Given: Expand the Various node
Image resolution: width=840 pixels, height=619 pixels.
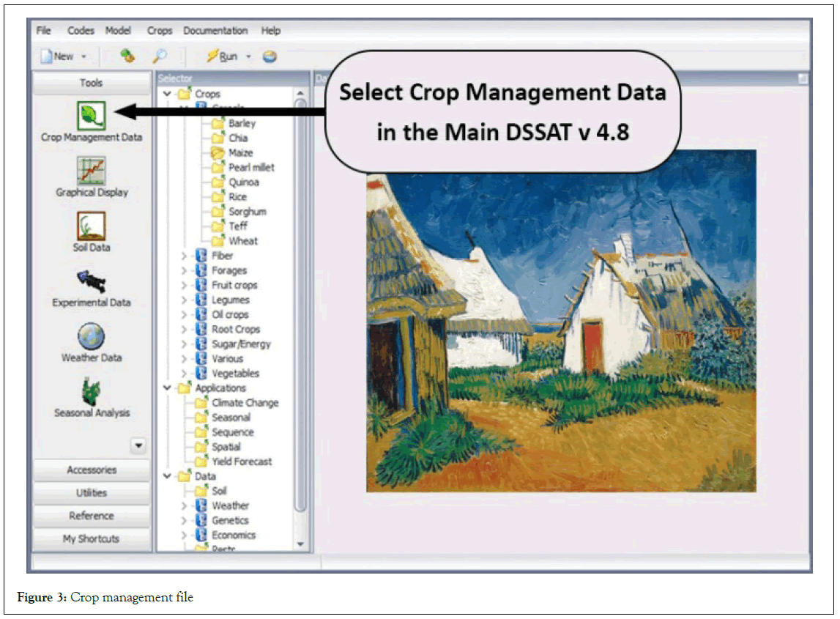Looking at the screenshot, I should 184,359.
